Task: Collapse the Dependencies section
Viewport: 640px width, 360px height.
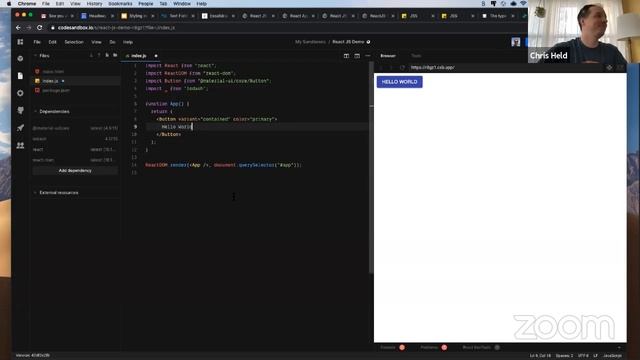Action: [x=51, y=111]
